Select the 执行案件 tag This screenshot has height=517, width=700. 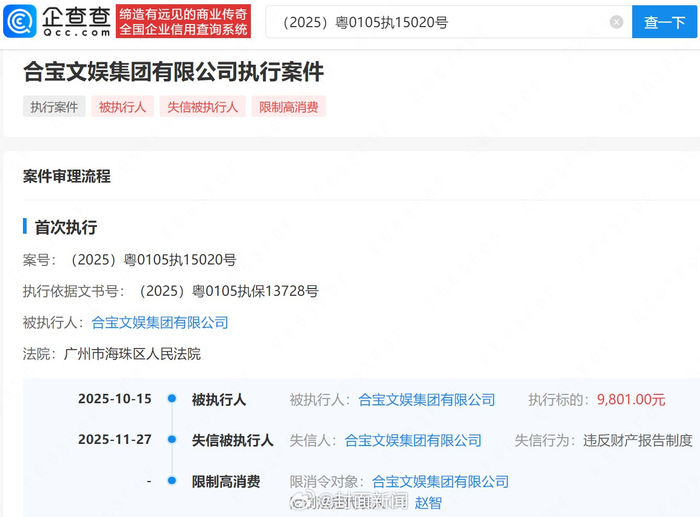(x=54, y=107)
